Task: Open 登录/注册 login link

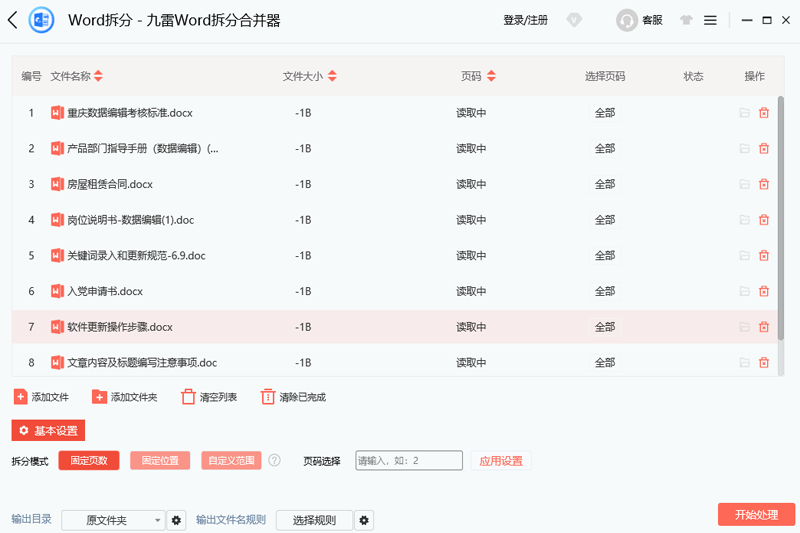Action: pyautogui.click(x=526, y=20)
